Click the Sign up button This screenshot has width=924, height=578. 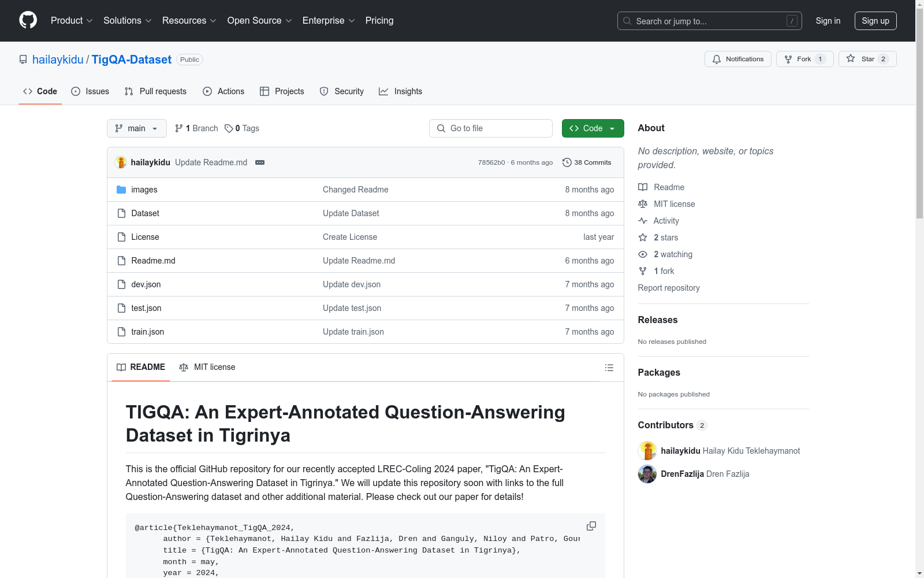875,21
